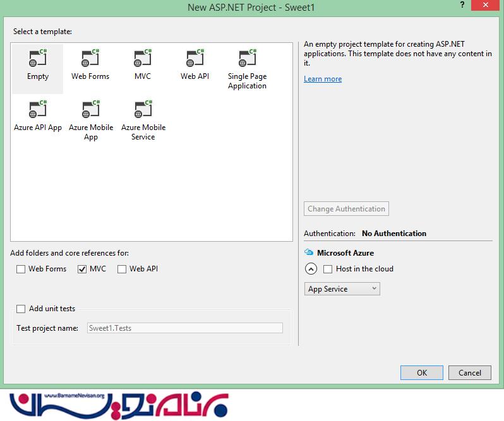Image resolution: width=504 pixels, height=421 pixels.
Task: Select the Empty project template icon
Action: pos(38,59)
